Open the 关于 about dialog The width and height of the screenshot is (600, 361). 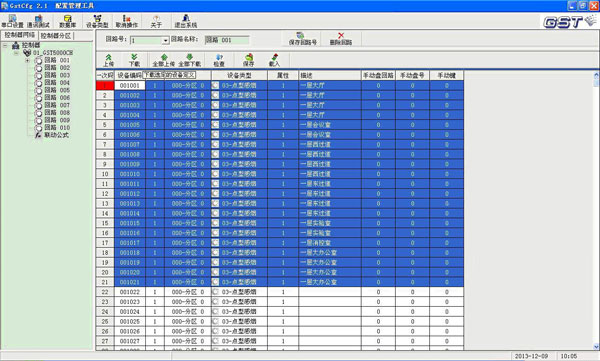coord(156,21)
